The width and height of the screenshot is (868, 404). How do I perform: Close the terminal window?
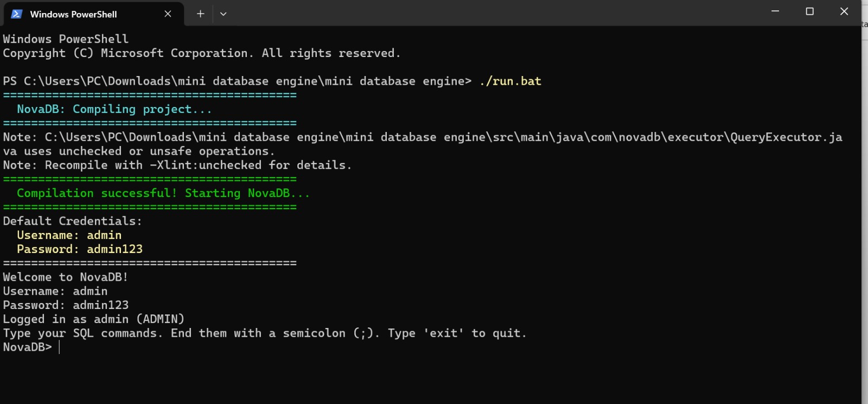(844, 11)
